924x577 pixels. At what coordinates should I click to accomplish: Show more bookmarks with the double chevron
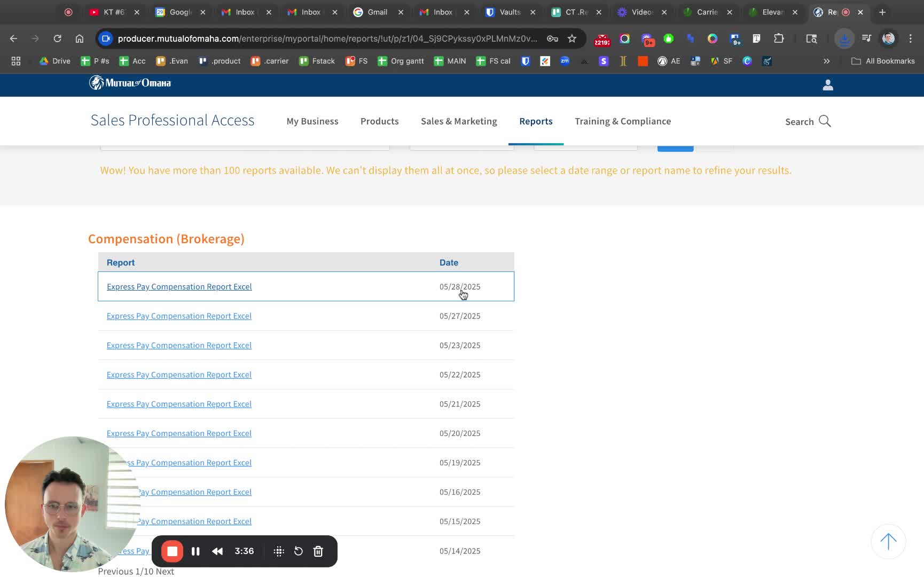click(x=826, y=61)
